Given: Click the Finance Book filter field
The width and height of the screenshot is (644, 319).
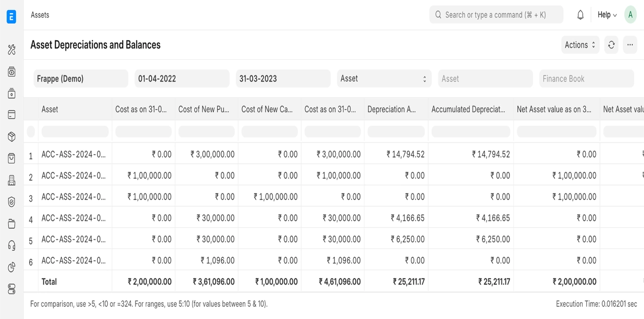Looking at the screenshot, I should point(586,79).
